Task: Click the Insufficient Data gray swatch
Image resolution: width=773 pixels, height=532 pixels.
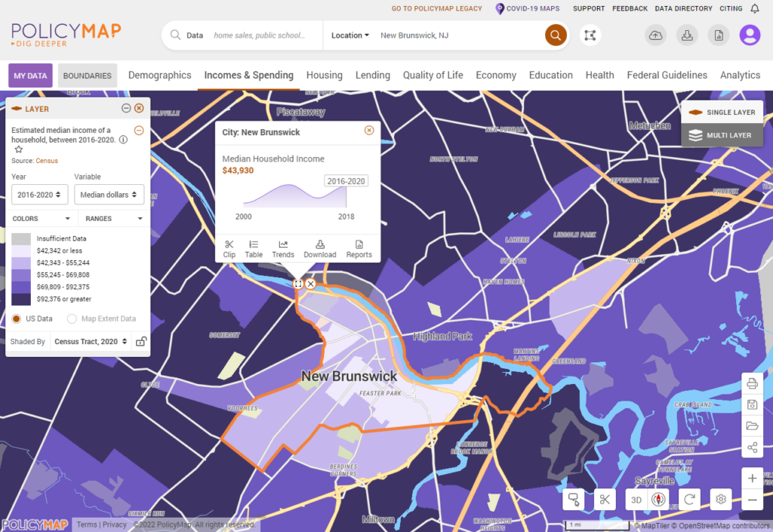Action: click(x=21, y=239)
